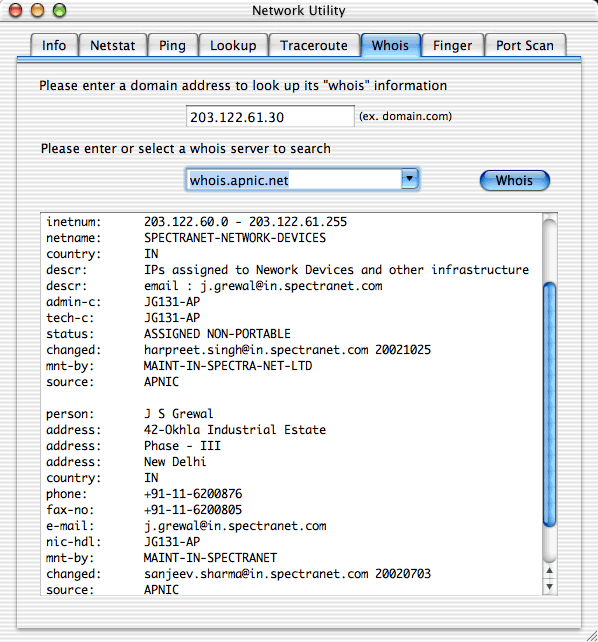Click the scrollbar track above the thumb
Screen dimensions: 598x642
[x=549, y=250]
